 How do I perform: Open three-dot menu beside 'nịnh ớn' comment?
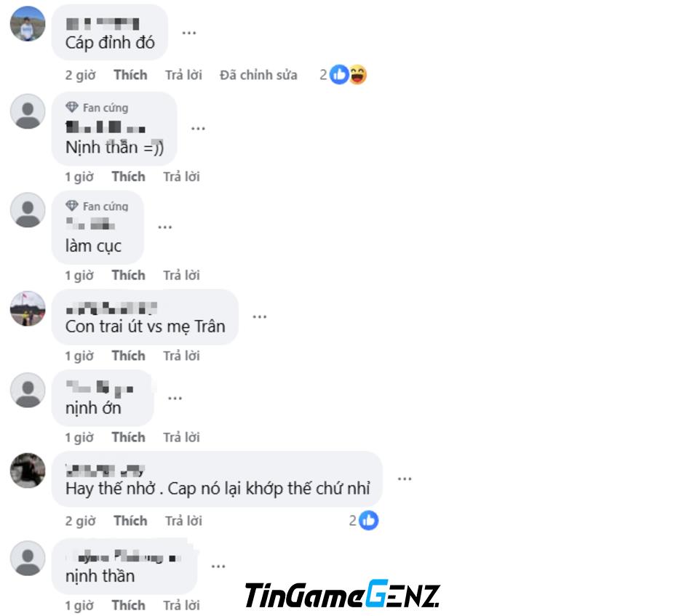tap(175, 398)
